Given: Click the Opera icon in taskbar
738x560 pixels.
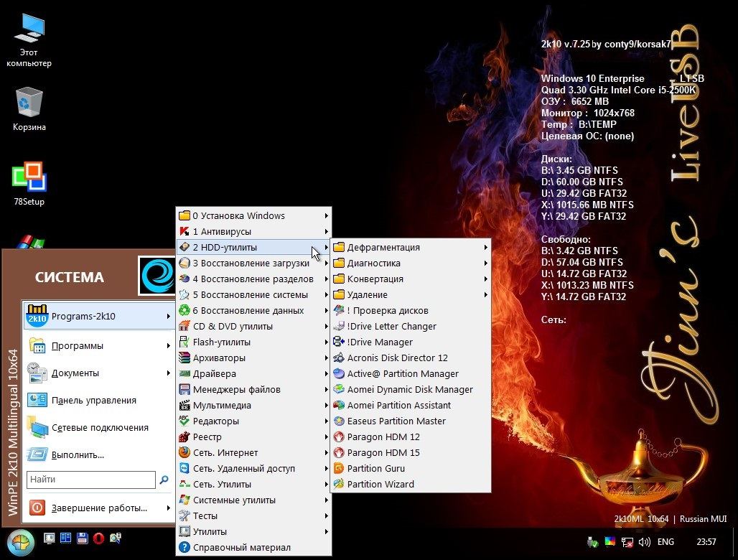Looking at the screenshot, I should coord(98,538).
